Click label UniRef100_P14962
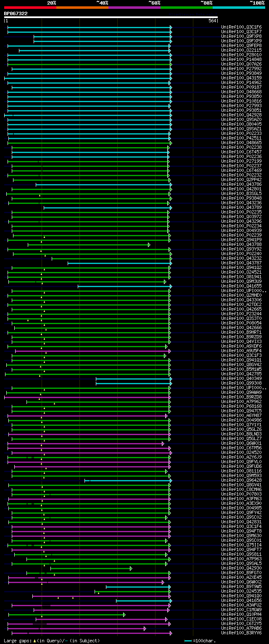The image size is (269, 644). pyautogui.click(x=241, y=83)
